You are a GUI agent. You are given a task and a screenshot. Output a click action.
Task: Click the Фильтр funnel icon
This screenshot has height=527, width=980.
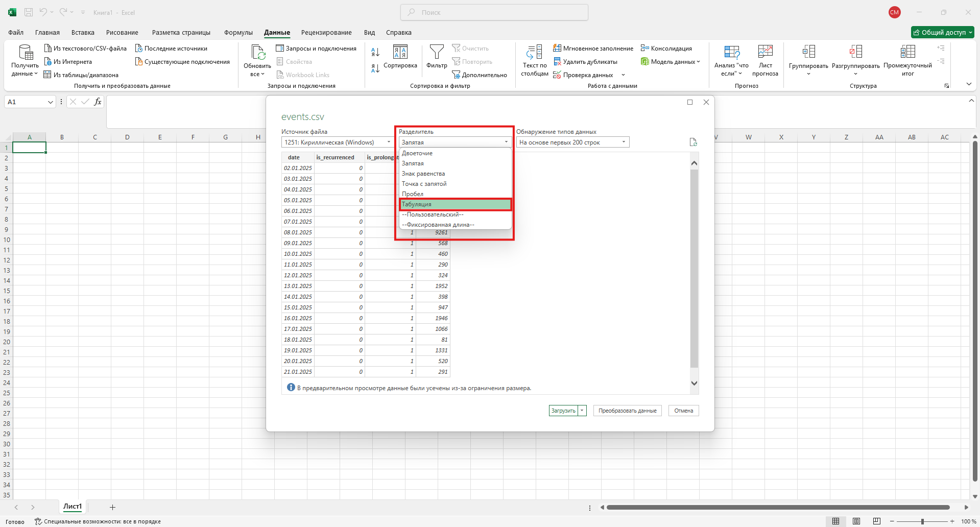pyautogui.click(x=437, y=53)
